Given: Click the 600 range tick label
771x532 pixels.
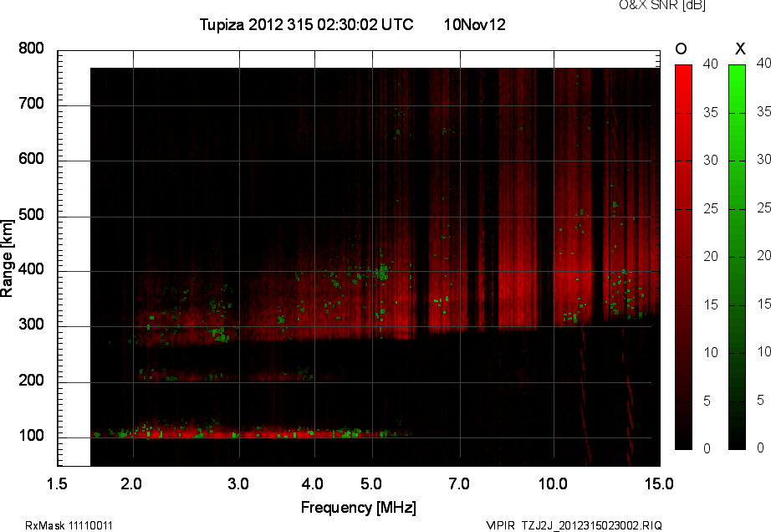Looking at the screenshot, I should click(x=31, y=159).
